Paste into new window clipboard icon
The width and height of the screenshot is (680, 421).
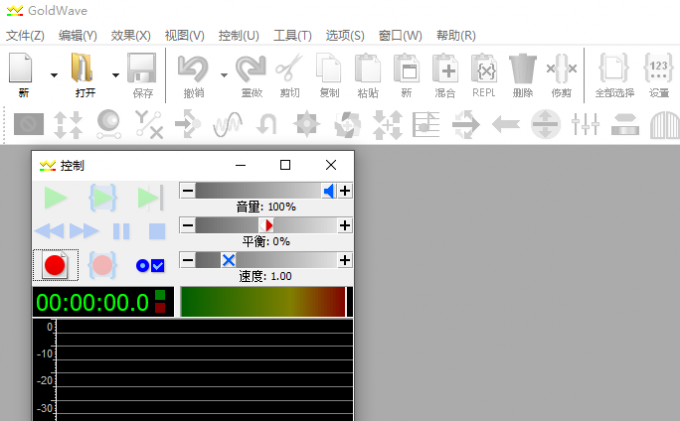click(406, 75)
